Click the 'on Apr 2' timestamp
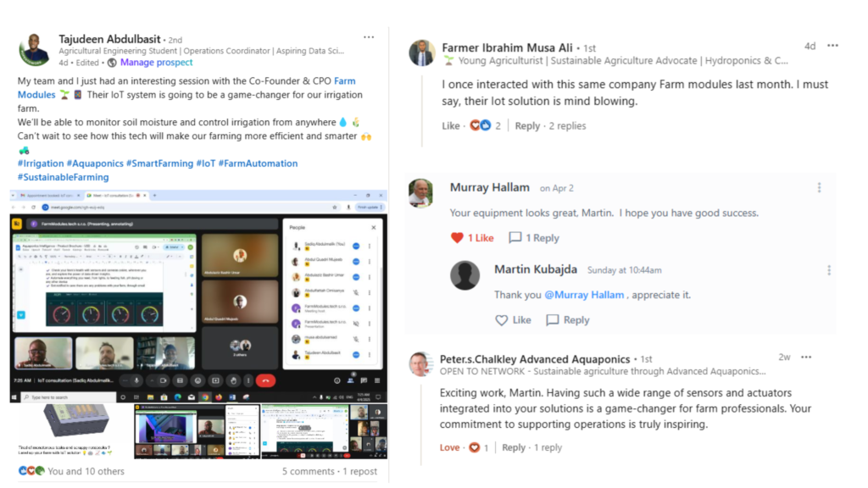This screenshot has height=488, width=868. 556,188
